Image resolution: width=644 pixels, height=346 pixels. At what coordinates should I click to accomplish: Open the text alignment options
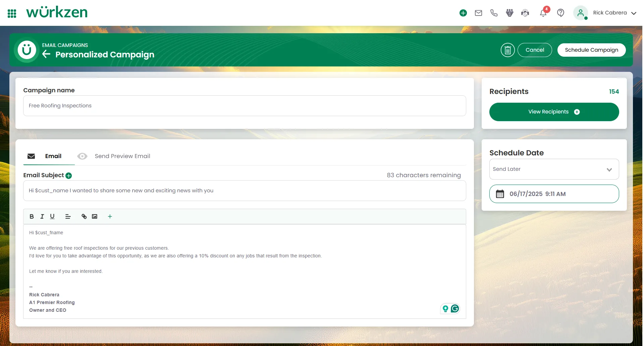coord(68,216)
